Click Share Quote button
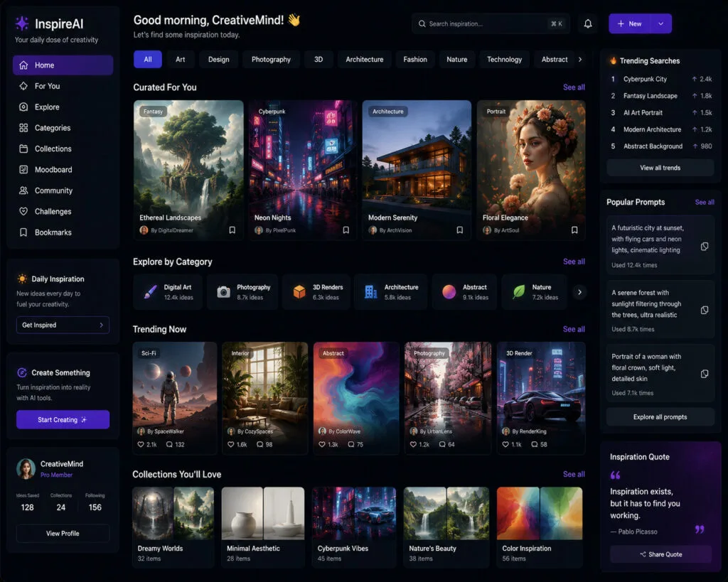This screenshot has height=582, width=728. click(x=660, y=554)
